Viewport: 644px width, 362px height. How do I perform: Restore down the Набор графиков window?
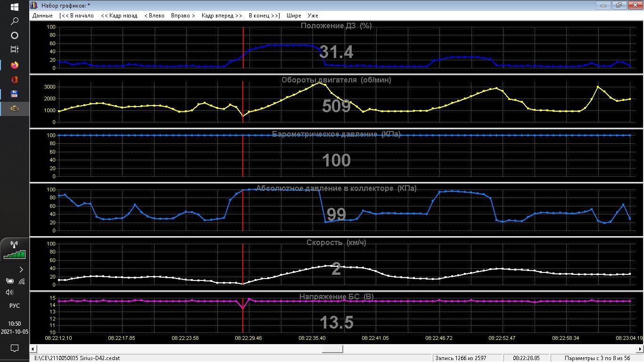click(619, 5)
